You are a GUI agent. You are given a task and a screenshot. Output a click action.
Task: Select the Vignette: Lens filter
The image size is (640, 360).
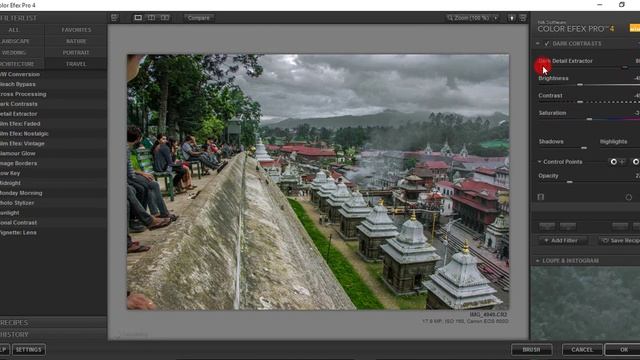coord(53,233)
